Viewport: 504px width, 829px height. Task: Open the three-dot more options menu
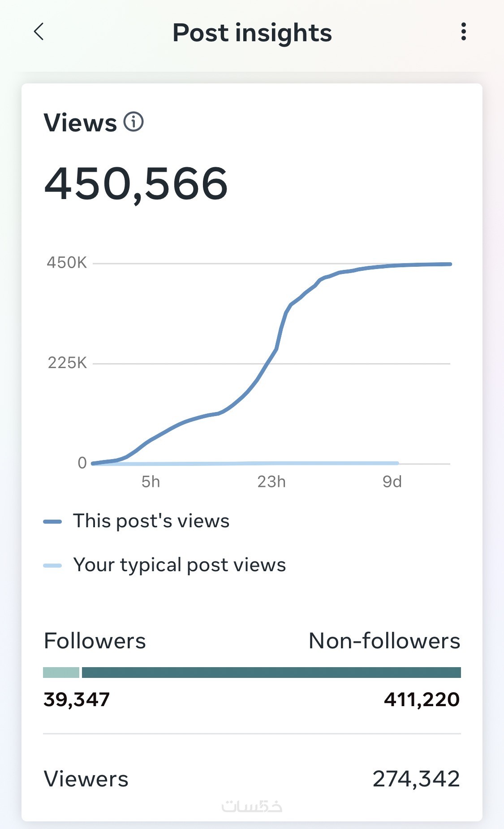464,32
